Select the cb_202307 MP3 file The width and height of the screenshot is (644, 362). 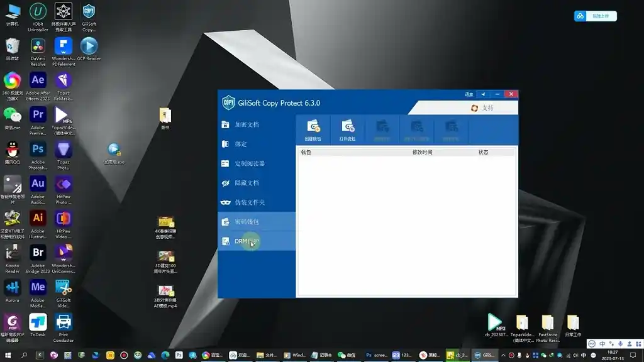(x=496, y=325)
